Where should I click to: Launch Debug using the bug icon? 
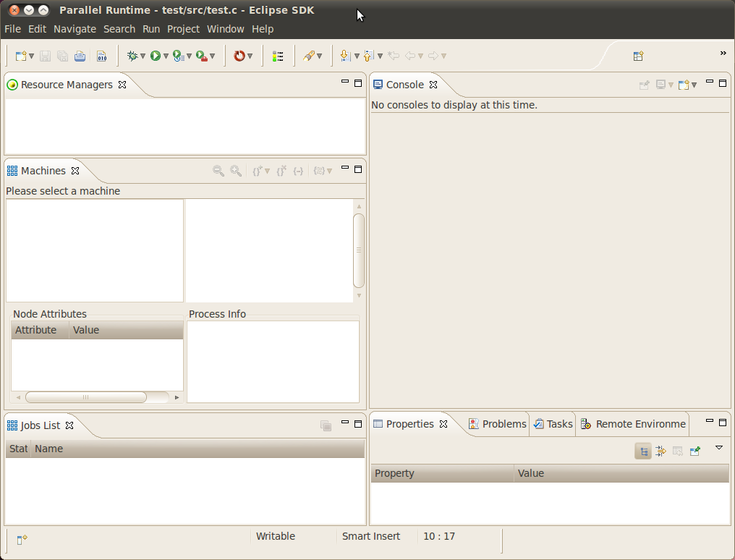coord(132,56)
